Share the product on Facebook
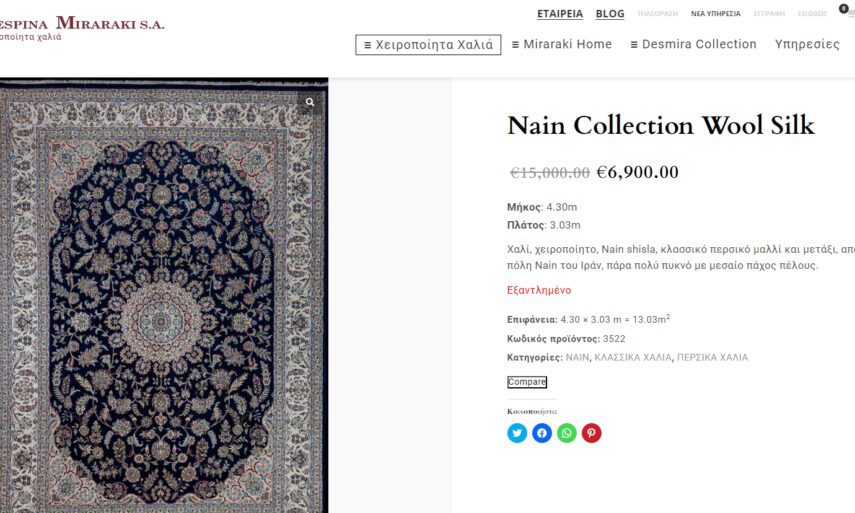The image size is (855, 513). point(542,433)
